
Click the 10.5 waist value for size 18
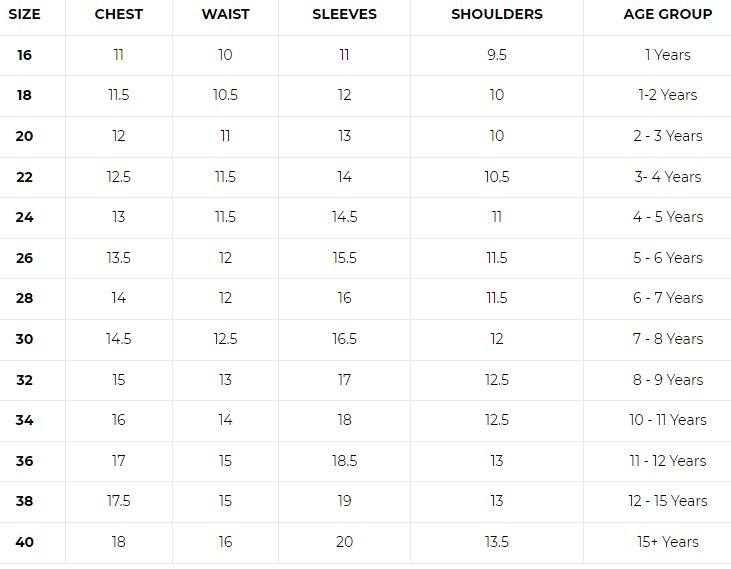(225, 95)
